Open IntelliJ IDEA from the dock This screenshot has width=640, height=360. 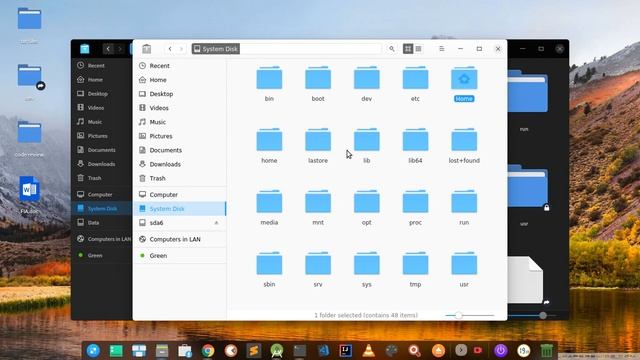346,350
